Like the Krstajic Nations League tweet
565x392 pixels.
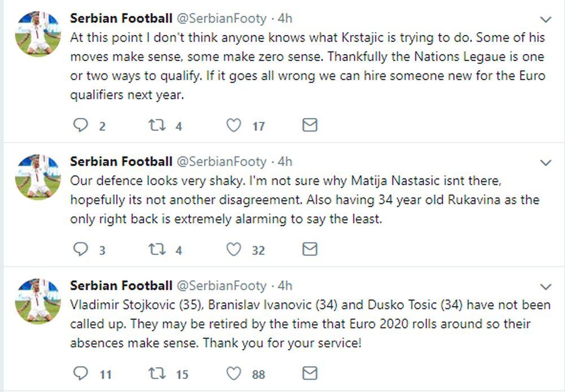tap(233, 125)
